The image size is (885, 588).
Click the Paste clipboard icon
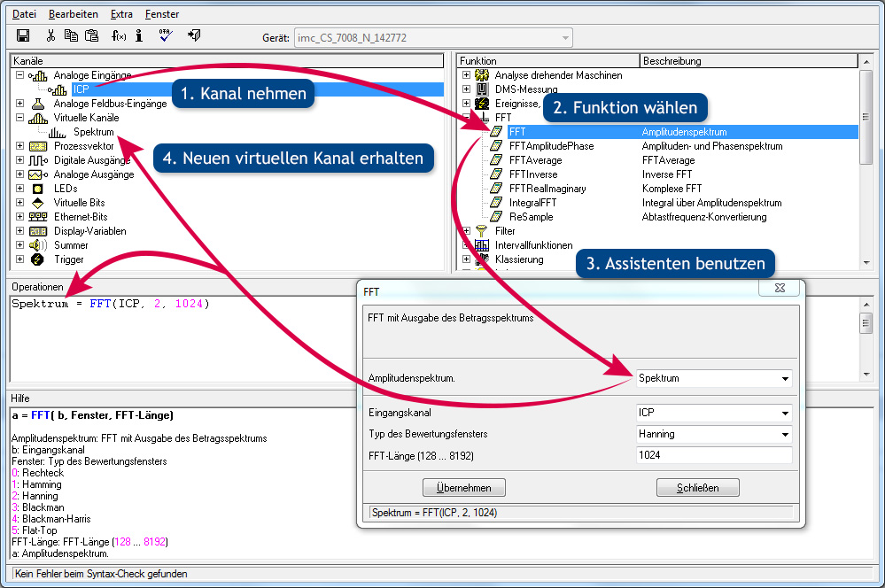91,36
